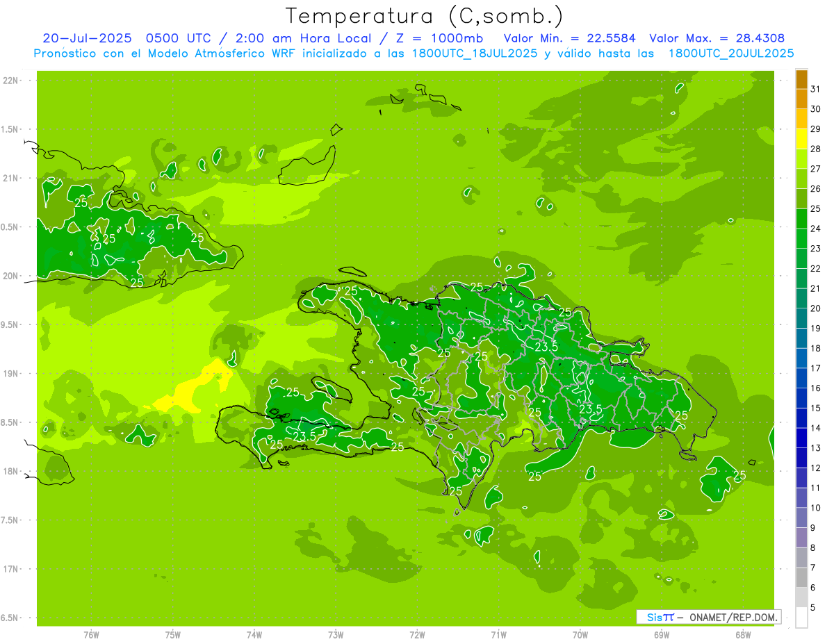834x644 pixels.
Task: Click the lime legend band between 26 and 27
Action: [x=801, y=179]
